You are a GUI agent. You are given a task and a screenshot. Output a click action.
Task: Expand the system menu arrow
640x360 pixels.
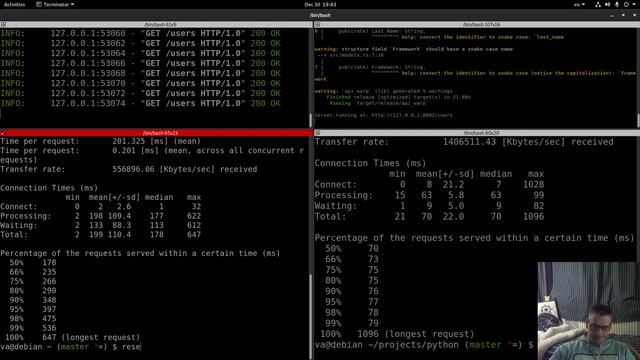[x=634, y=4]
